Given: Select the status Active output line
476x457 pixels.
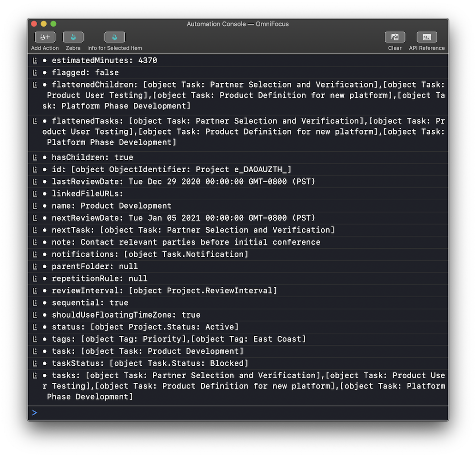Looking at the screenshot, I should point(145,327).
